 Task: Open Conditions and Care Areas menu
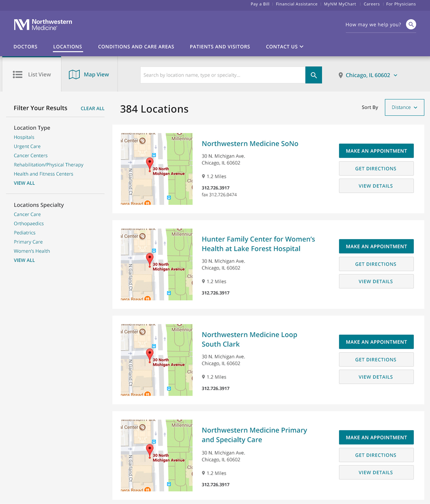click(x=136, y=47)
